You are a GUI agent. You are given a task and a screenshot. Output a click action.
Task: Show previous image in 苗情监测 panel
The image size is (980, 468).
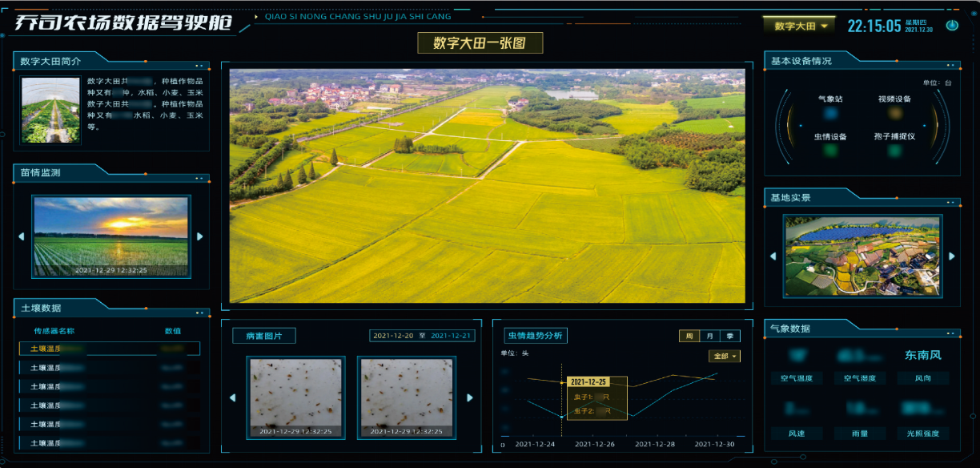tap(22, 236)
